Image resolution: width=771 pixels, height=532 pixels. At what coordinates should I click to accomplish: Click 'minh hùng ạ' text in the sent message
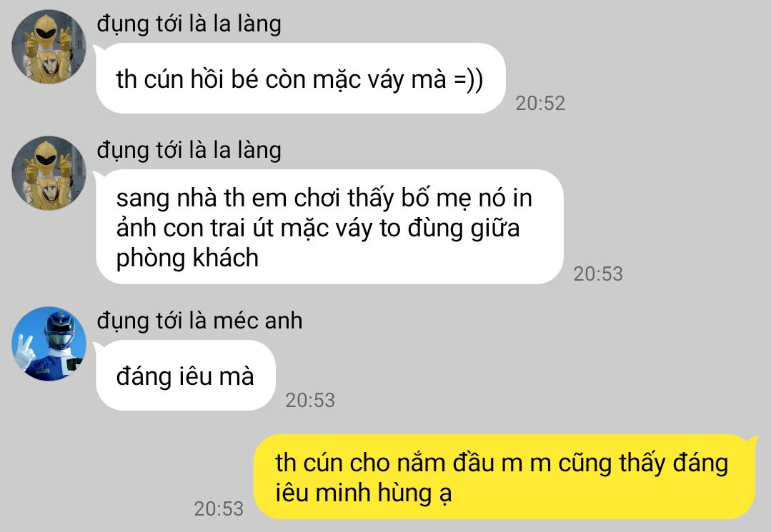(384, 493)
